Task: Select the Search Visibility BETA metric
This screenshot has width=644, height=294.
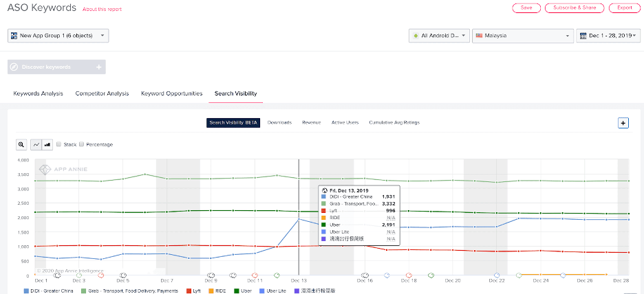Action: point(233,122)
